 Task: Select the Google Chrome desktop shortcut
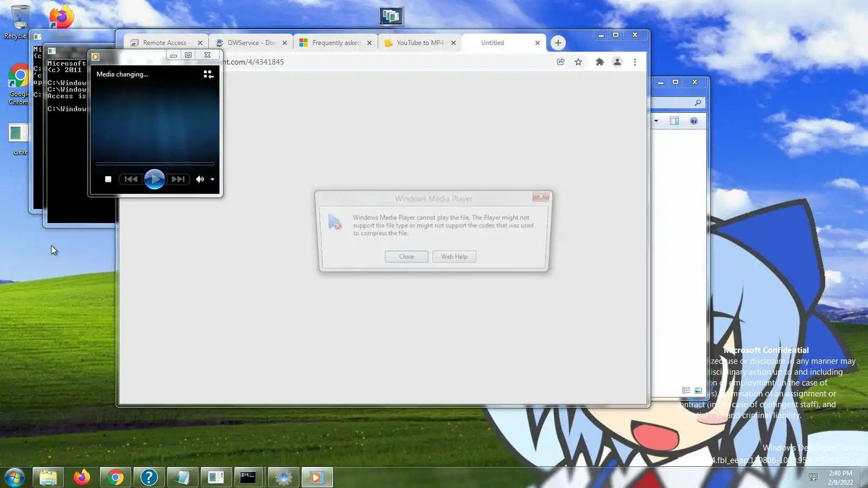18,85
